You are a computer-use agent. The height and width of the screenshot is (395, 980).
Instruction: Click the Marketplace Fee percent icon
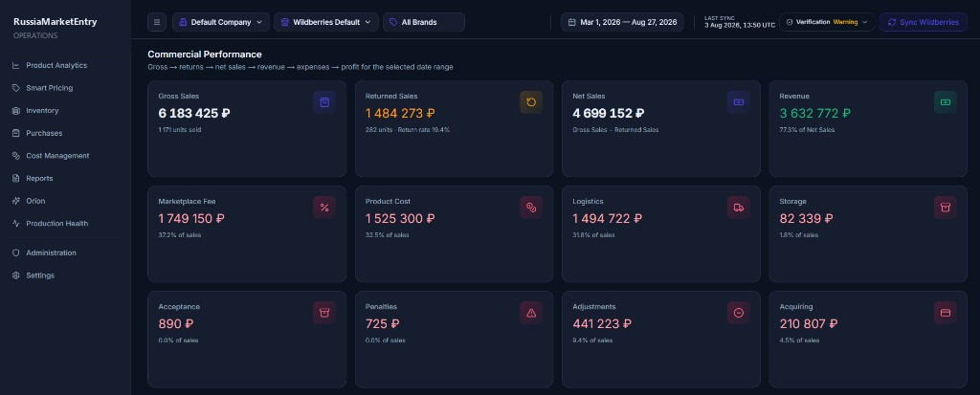pos(324,208)
